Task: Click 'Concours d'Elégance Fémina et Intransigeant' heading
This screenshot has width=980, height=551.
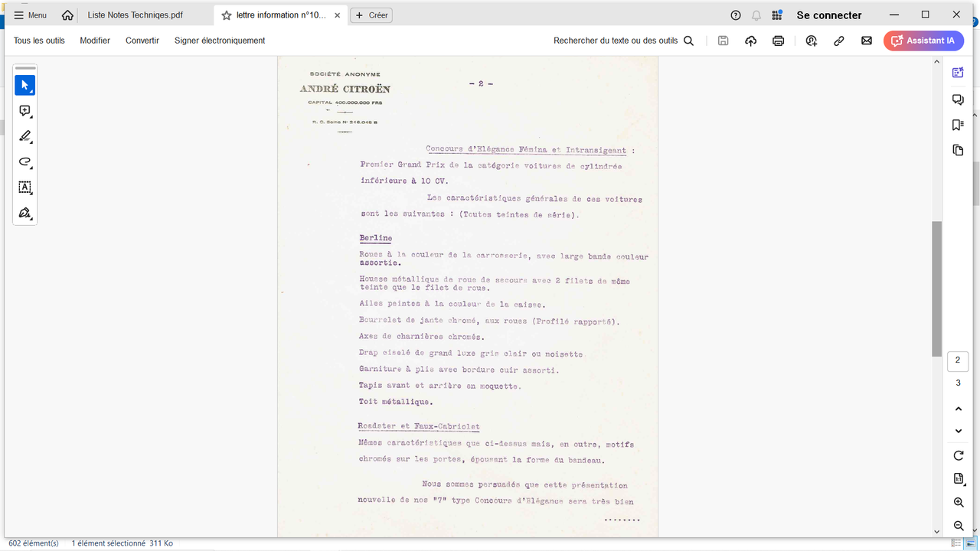Action: (x=526, y=150)
